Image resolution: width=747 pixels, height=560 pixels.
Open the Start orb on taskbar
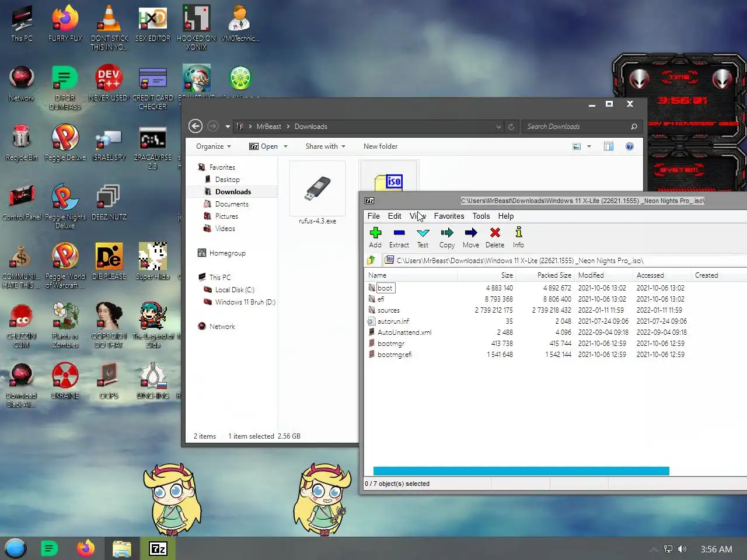tap(16, 548)
